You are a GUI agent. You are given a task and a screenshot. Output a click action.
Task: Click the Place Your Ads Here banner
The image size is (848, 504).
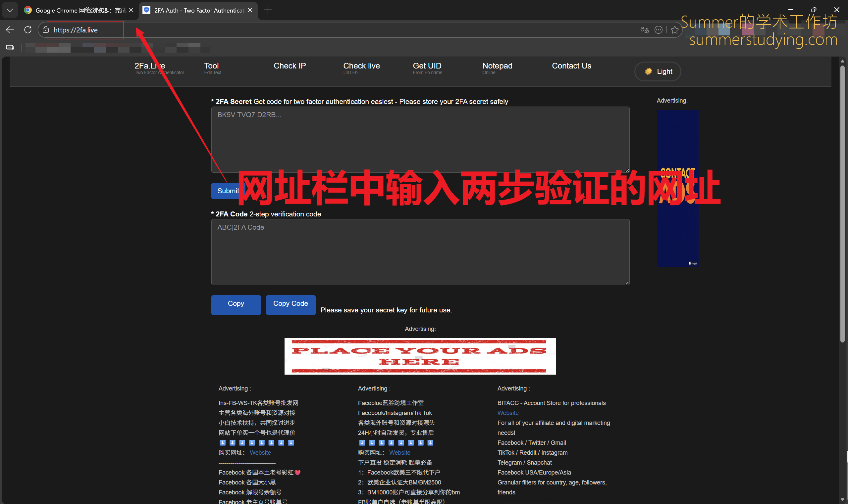click(x=420, y=356)
